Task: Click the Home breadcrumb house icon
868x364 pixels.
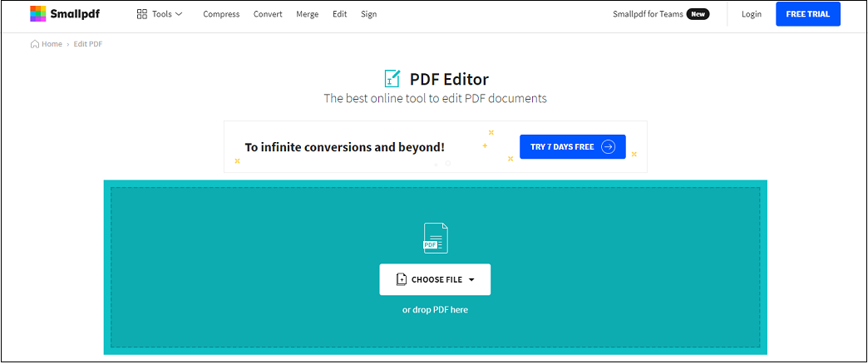Action: point(35,44)
